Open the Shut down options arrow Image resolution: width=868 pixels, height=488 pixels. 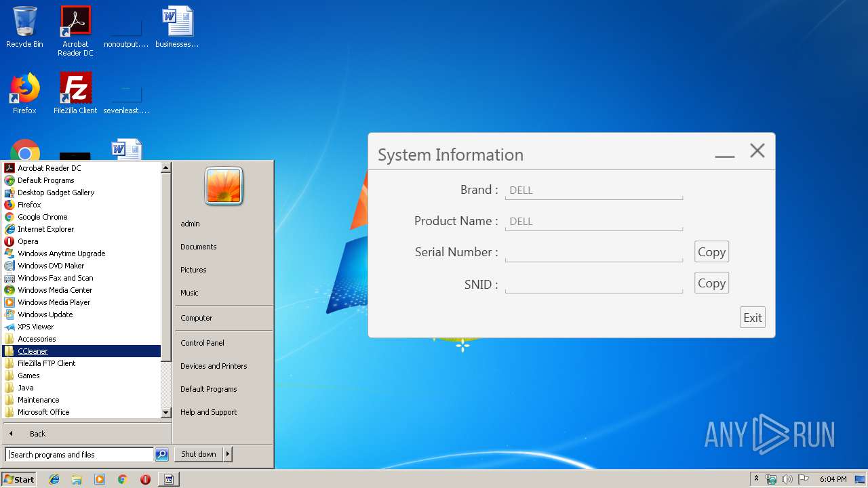point(228,454)
